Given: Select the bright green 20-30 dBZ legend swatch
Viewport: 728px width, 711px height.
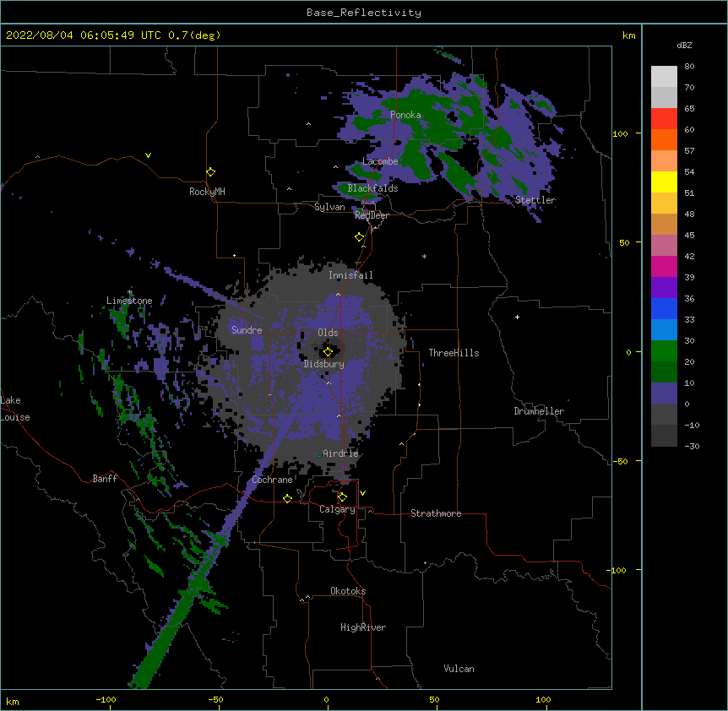Looking at the screenshot, I should (664, 351).
